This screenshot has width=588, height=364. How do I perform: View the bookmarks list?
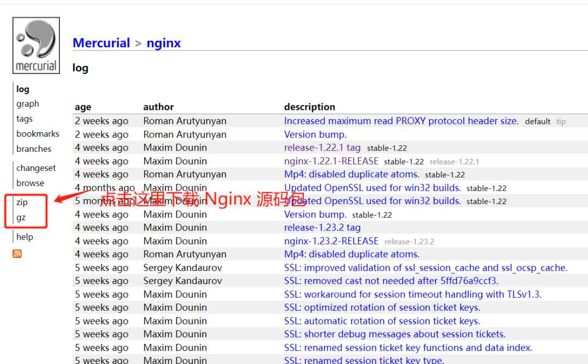pyautogui.click(x=38, y=133)
